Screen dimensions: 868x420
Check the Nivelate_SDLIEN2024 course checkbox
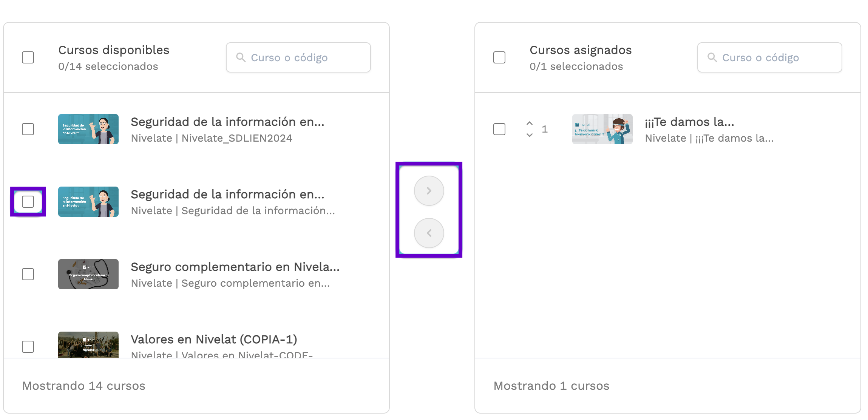click(28, 129)
